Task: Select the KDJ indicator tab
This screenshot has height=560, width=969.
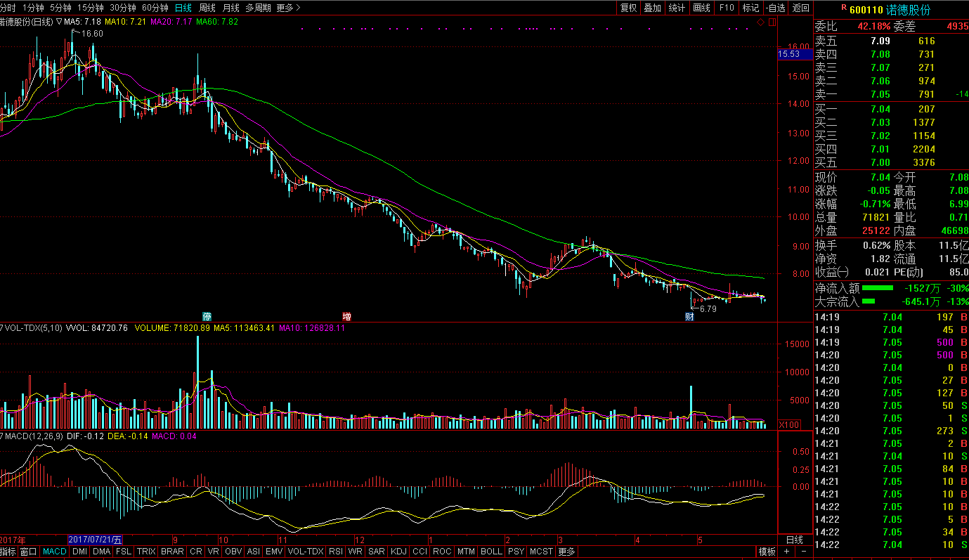Action: pos(398,552)
